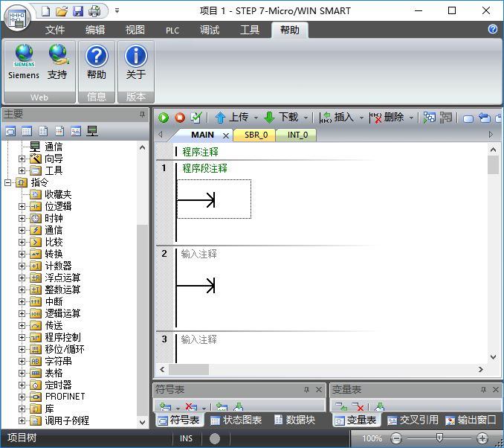
Task: Switch to the 文件 ribbon tab
Action: pyautogui.click(x=55, y=30)
